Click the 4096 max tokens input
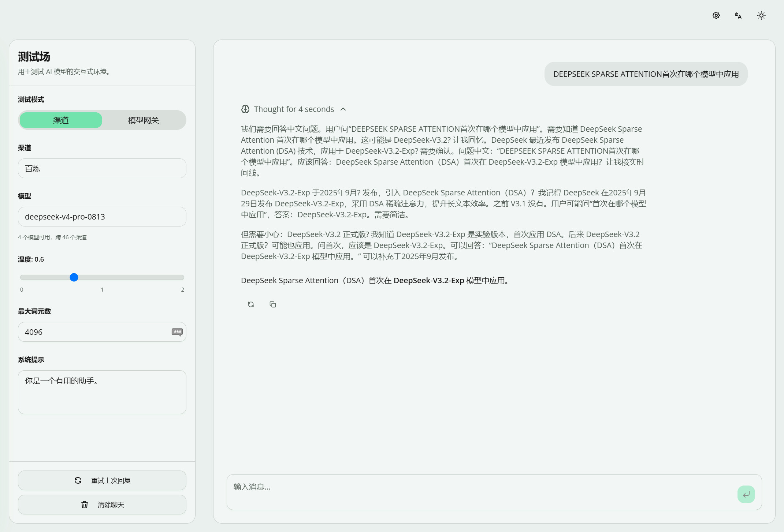The image size is (784, 532). pos(102,332)
